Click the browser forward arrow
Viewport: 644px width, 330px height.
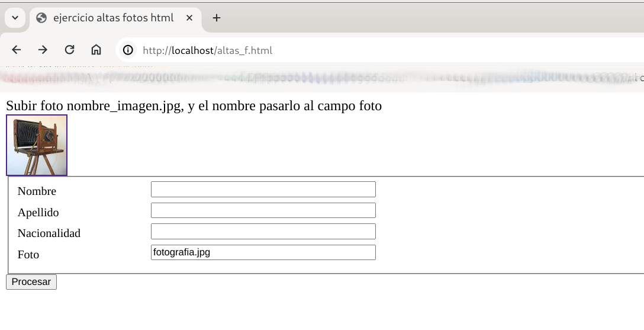(43, 50)
